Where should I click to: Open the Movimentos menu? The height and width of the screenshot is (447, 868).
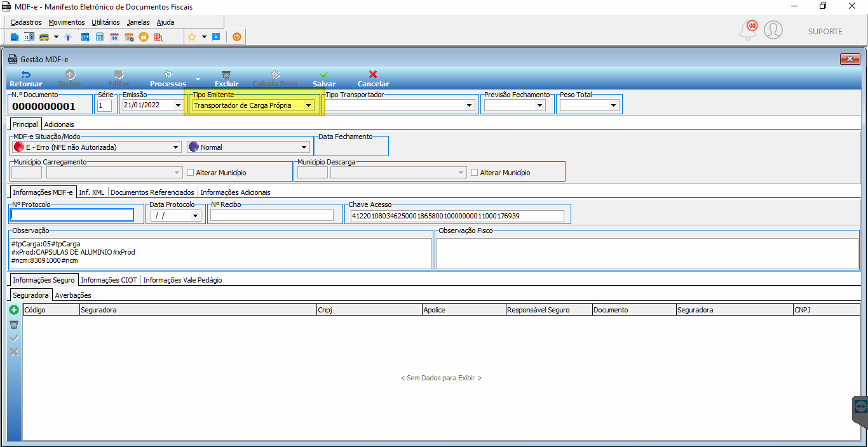(x=66, y=22)
